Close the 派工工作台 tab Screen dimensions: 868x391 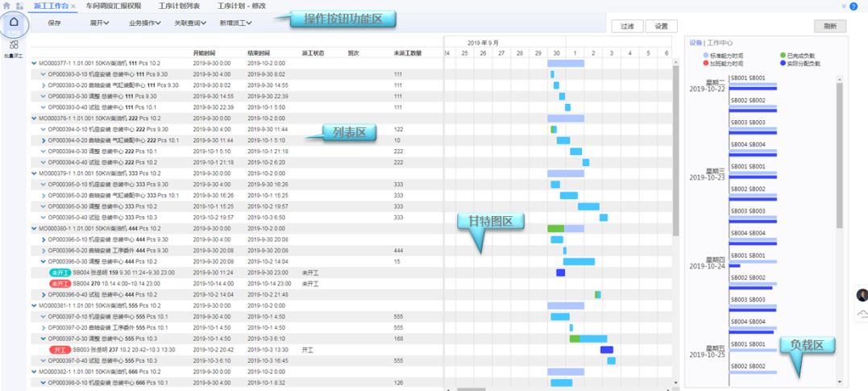click(x=73, y=6)
